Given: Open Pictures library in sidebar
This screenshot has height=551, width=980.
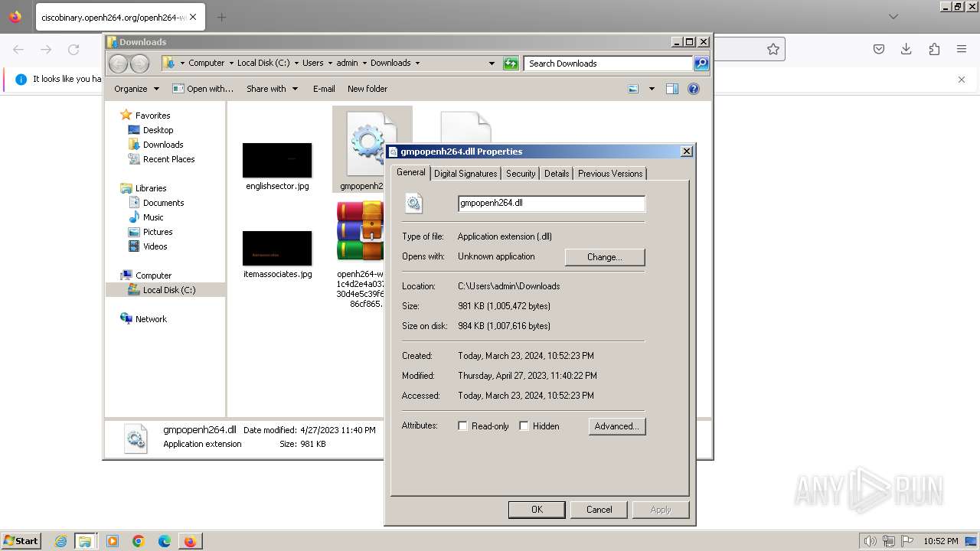Looking at the screenshot, I should [x=158, y=232].
